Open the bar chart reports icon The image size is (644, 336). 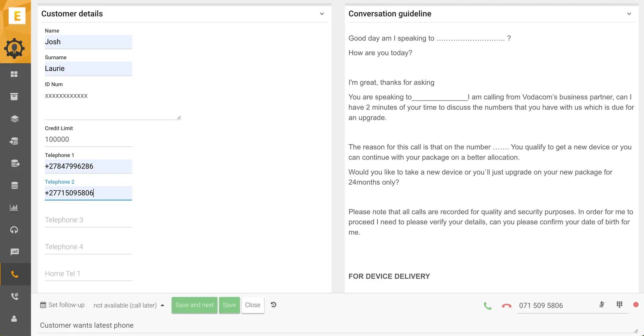(x=14, y=208)
